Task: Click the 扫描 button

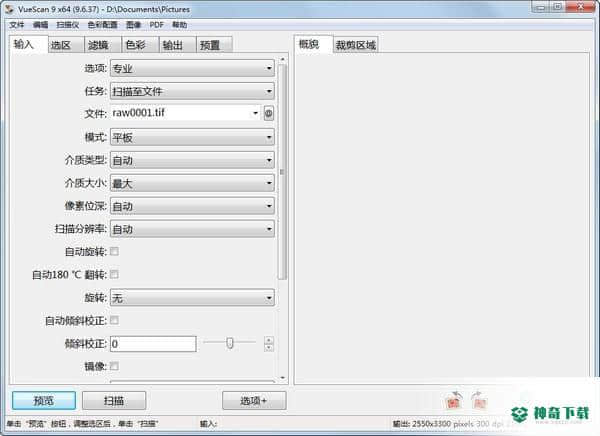Action: pyautogui.click(x=114, y=400)
